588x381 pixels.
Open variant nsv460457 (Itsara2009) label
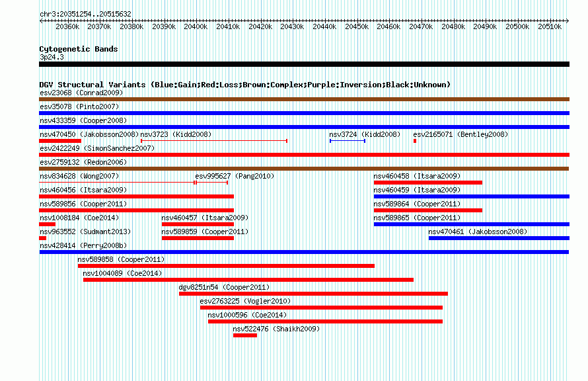point(205,218)
